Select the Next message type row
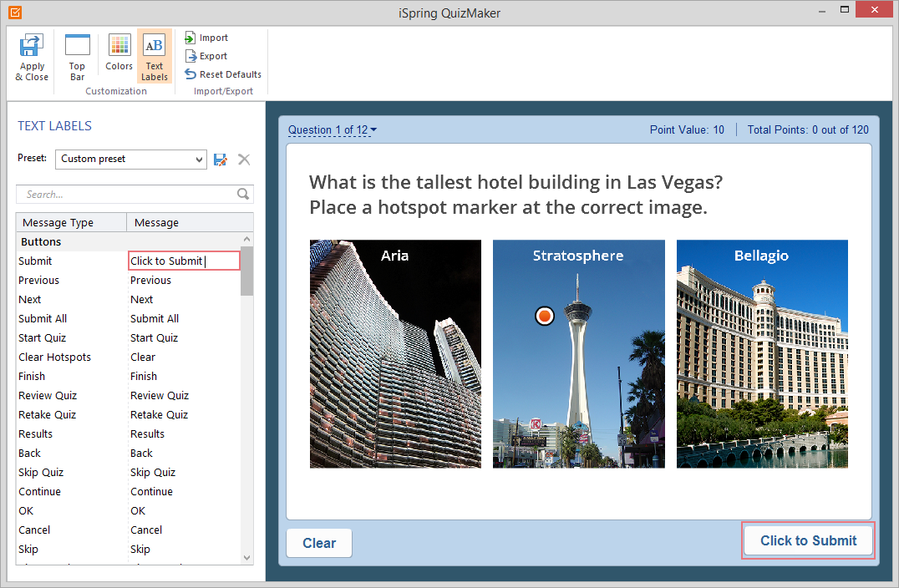899x588 pixels. (129, 299)
